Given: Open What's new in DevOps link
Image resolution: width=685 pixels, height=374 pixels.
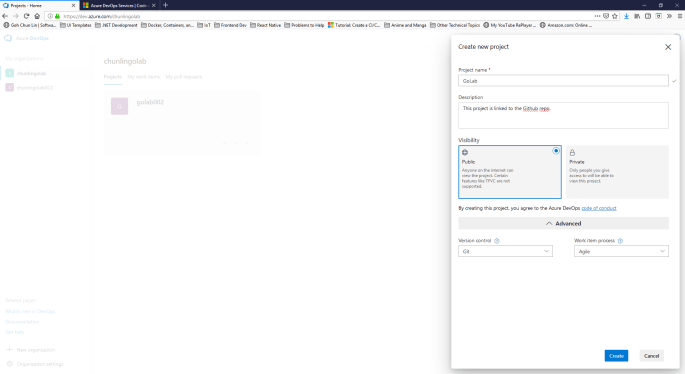Looking at the screenshot, I should [30, 312].
